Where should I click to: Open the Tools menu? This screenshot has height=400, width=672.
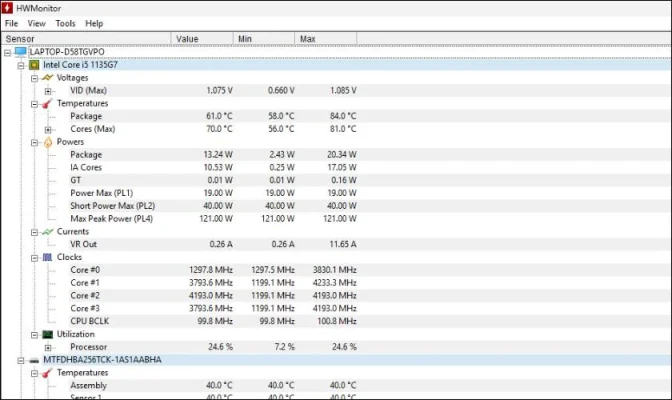[x=65, y=23]
